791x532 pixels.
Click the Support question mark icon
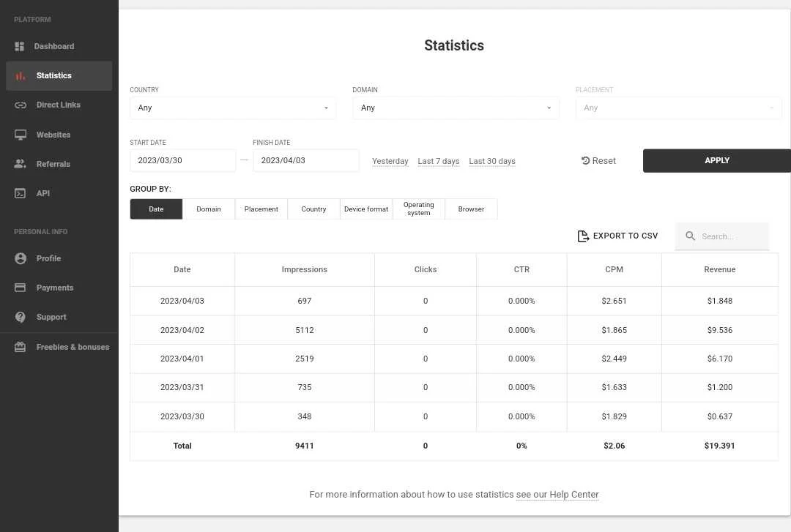[x=21, y=317]
